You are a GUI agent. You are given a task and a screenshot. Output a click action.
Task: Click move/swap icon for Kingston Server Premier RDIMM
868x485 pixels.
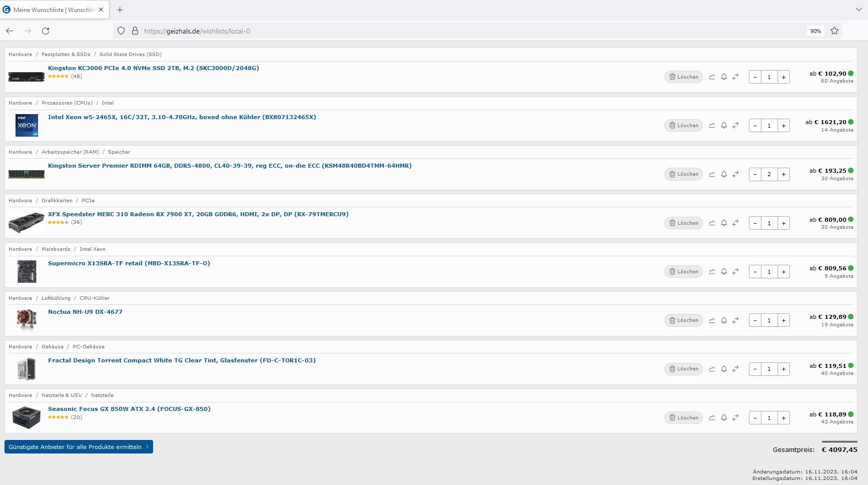pos(735,174)
